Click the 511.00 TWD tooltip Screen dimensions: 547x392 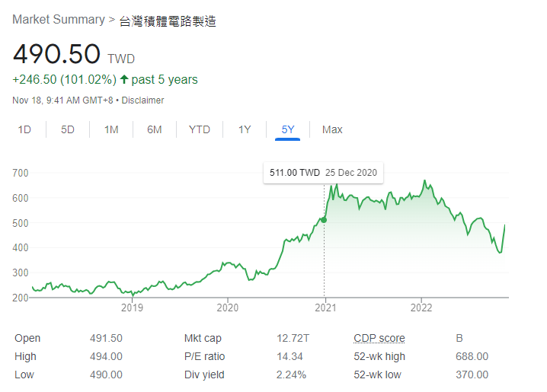(x=323, y=173)
